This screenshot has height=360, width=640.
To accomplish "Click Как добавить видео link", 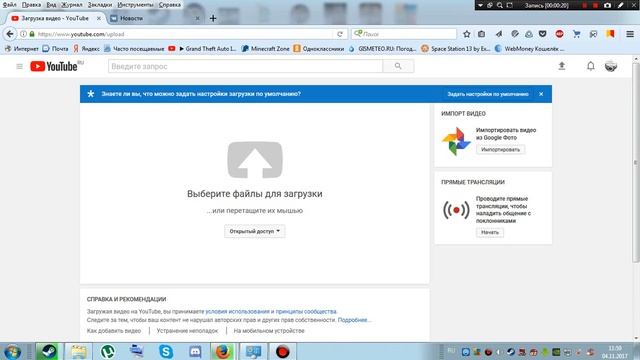I will point(114,331).
